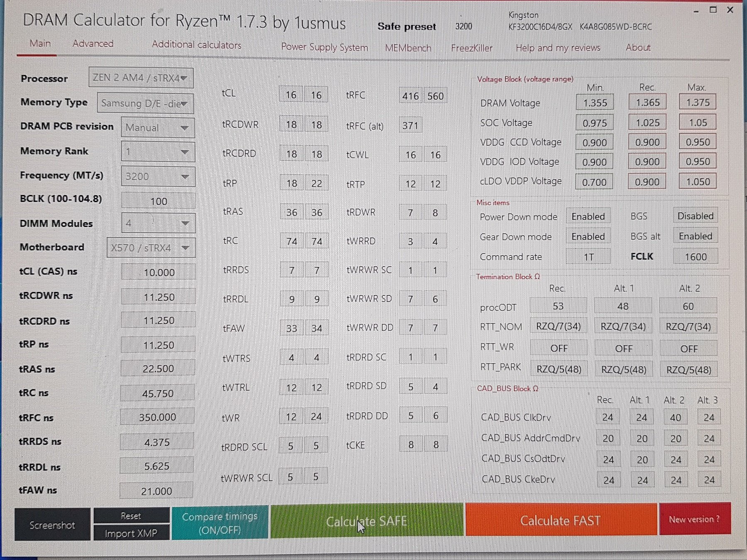Click the tRFC value 560

[x=435, y=96]
